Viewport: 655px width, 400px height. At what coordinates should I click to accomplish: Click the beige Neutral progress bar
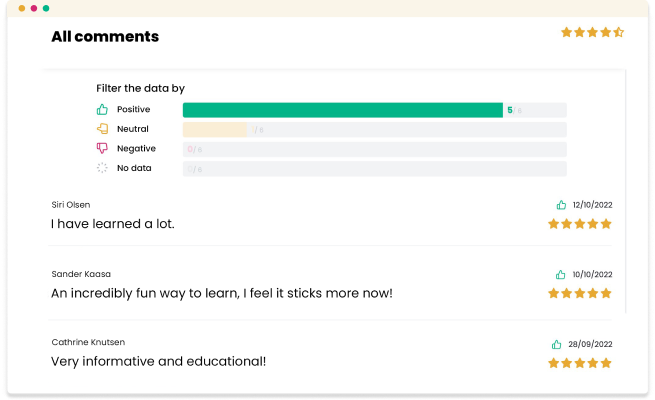pyautogui.click(x=215, y=129)
